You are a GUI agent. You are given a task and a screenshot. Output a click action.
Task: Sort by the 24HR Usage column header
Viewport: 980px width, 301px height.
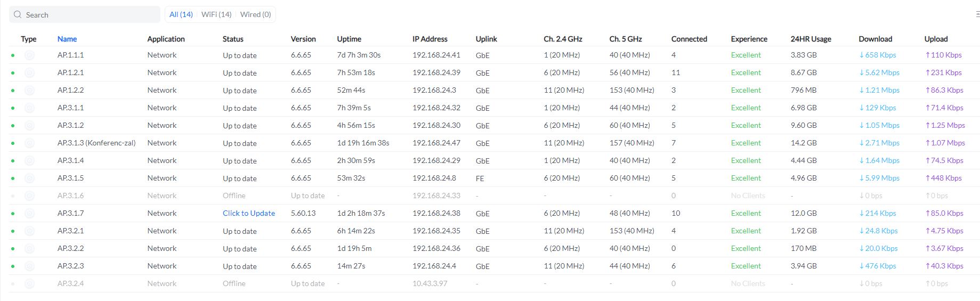[811, 39]
